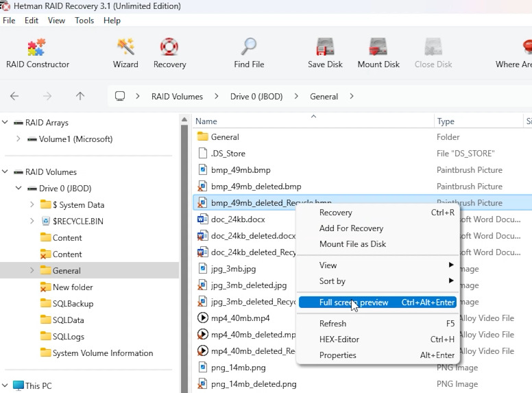
Task: Click the General folder icon in file list
Action: 202,136
